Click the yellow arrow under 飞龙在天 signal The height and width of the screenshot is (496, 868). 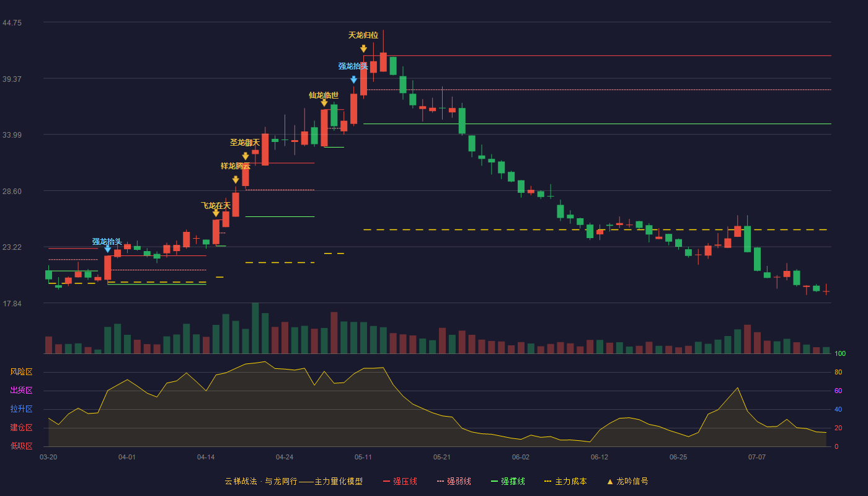click(216, 213)
